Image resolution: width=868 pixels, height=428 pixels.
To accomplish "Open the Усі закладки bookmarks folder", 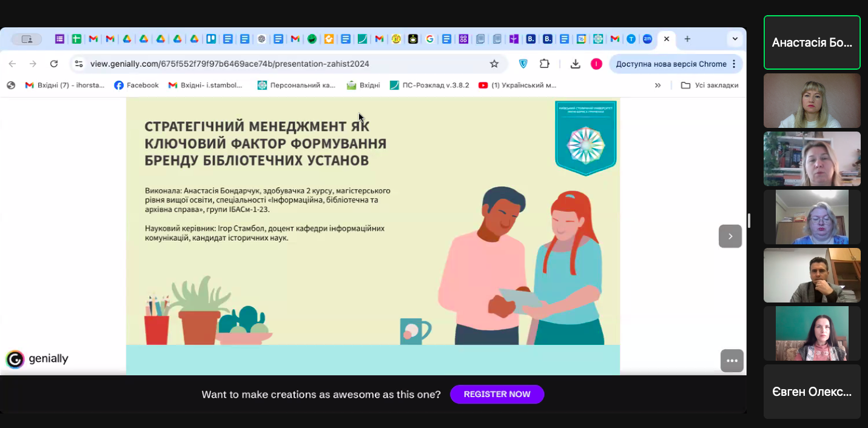I will pyautogui.click(x=710, y=85).
